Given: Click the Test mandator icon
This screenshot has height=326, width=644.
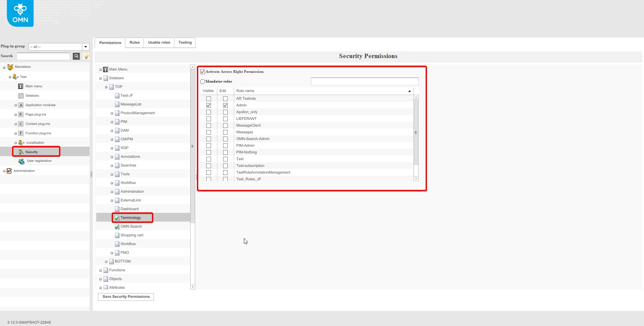Looking at the screenshot, I should click(x=16, y=77).
